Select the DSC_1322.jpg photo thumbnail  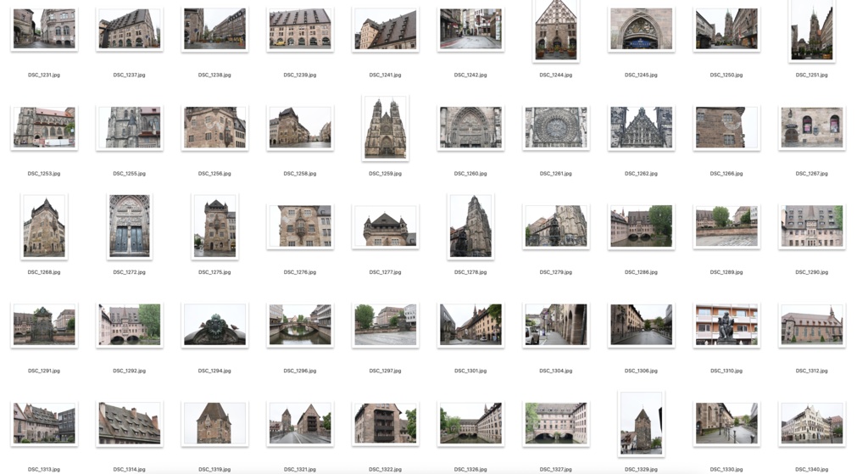click(x=386, y=424)
